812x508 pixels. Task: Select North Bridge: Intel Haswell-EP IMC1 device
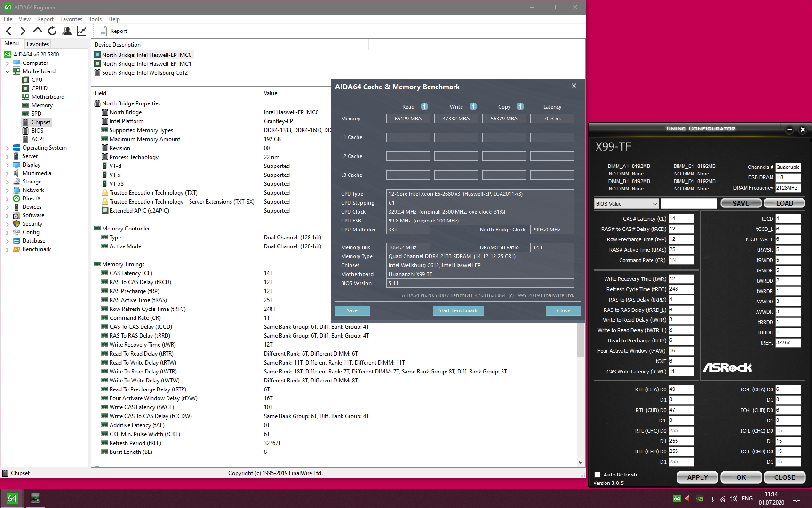point(143,64)
